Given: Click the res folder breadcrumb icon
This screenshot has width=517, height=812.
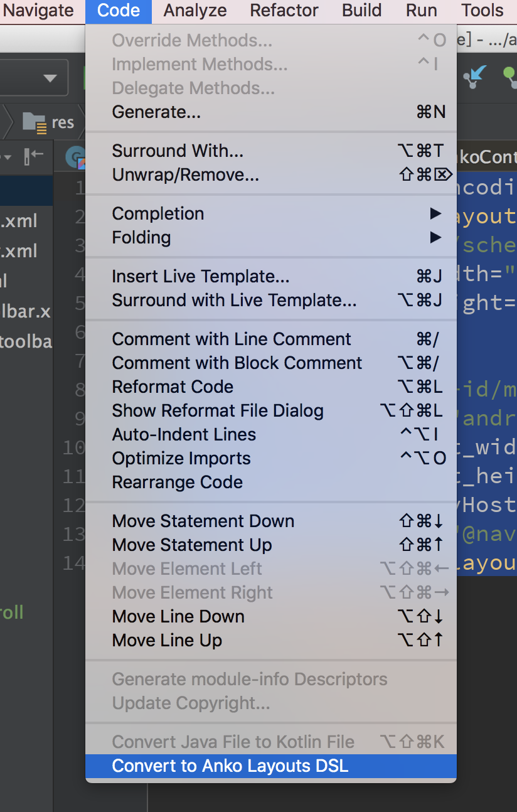Looking at the screenshot, I should [35, 122].
